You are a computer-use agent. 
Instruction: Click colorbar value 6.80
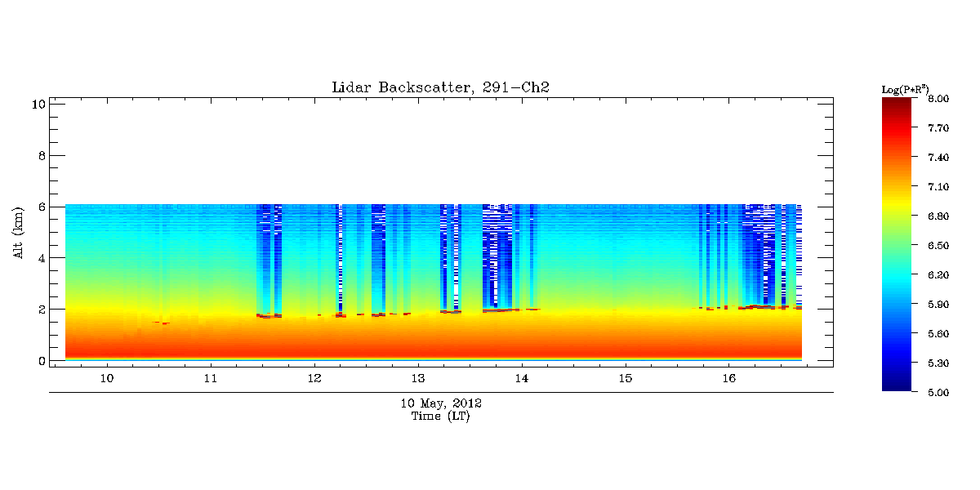tap(938, 216)
